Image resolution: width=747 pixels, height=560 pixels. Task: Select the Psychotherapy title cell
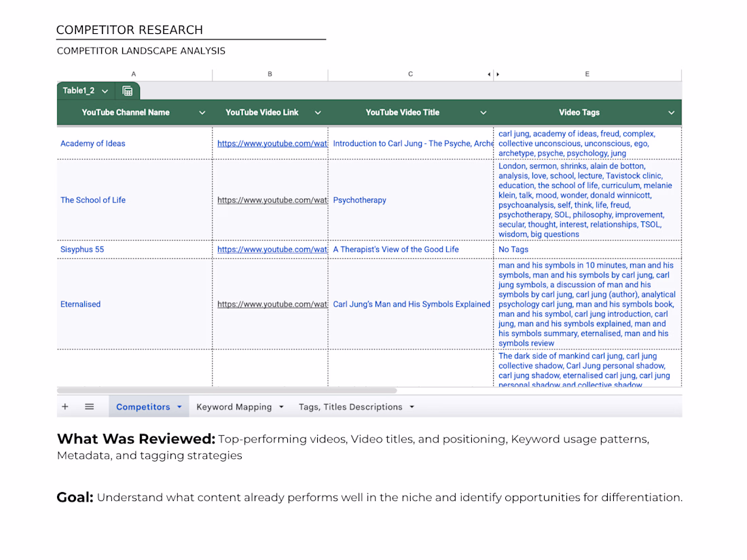[x=411, y=200]
